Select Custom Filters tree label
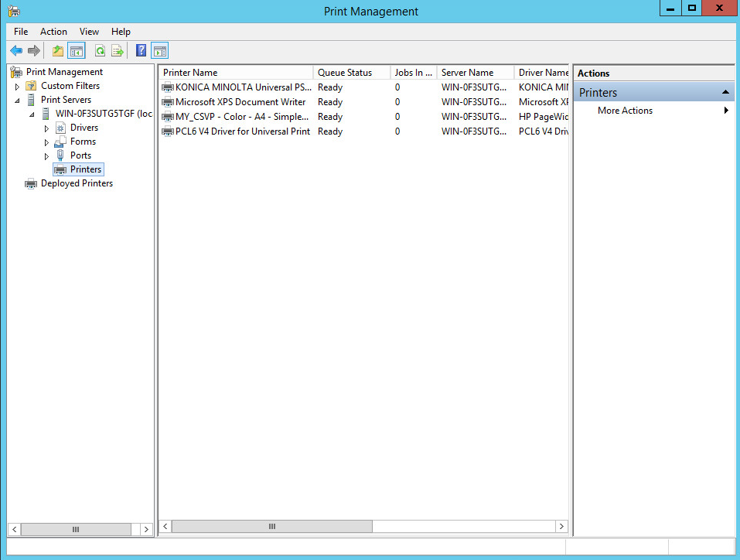Screen dimensions: 740x560 click(70, 86)
